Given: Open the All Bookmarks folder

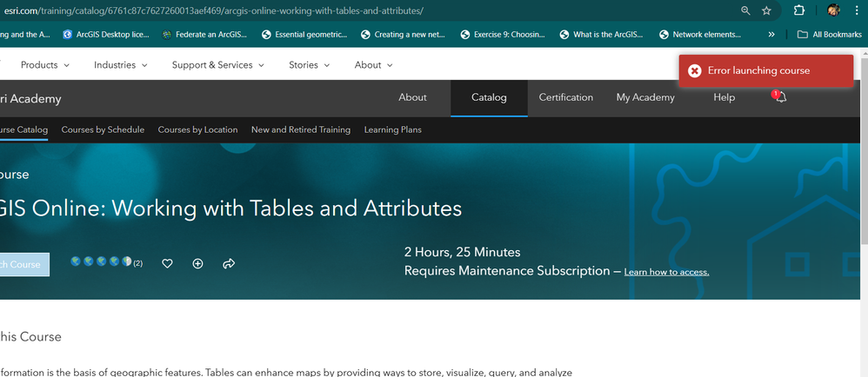Looking at the screenshot, I should [829, 34].
